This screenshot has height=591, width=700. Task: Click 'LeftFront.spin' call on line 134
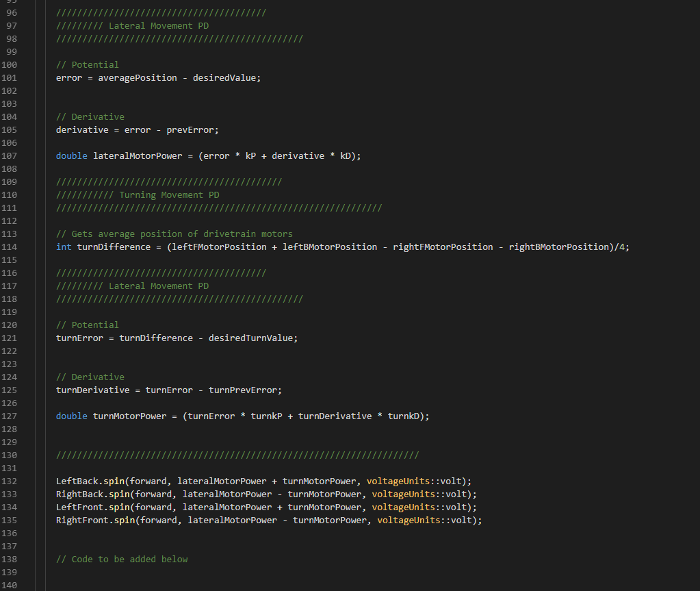click(93, 507)
